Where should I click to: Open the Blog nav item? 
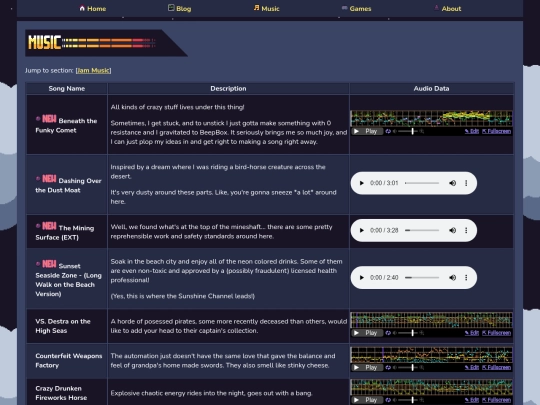(x=179, y=9)
